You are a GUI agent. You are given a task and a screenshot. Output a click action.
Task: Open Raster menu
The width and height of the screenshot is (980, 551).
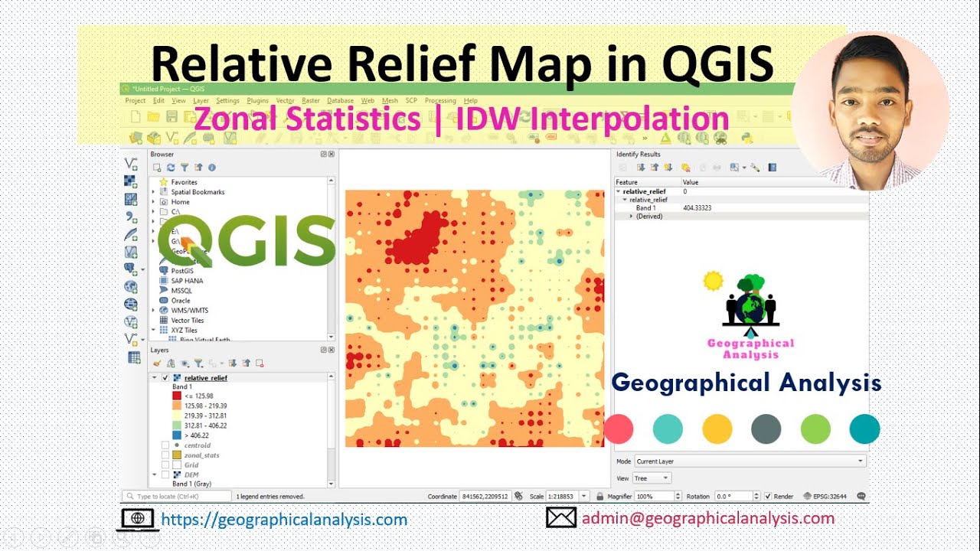click(x=311, y=100)
